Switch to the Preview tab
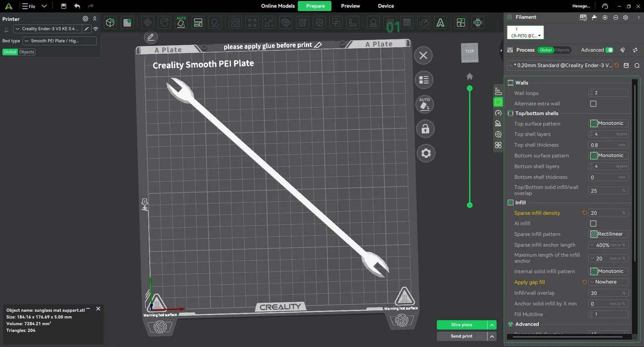 pyautogui.click(x=351, y=6)
